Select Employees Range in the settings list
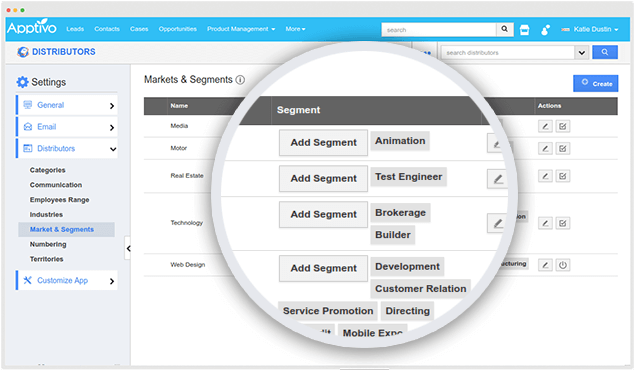 pos(60,200)
